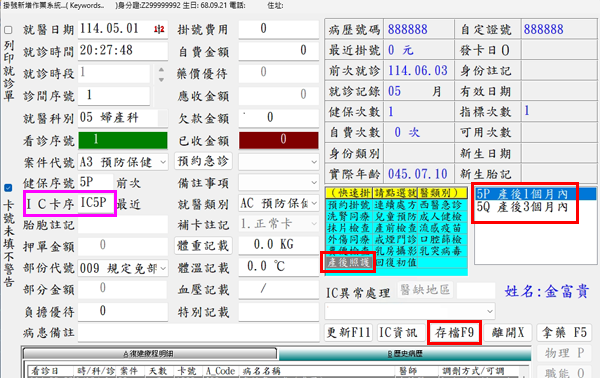Increase 就診時段 with the up arrow
This screenshot has height=378, width=600.
(161, 70)
